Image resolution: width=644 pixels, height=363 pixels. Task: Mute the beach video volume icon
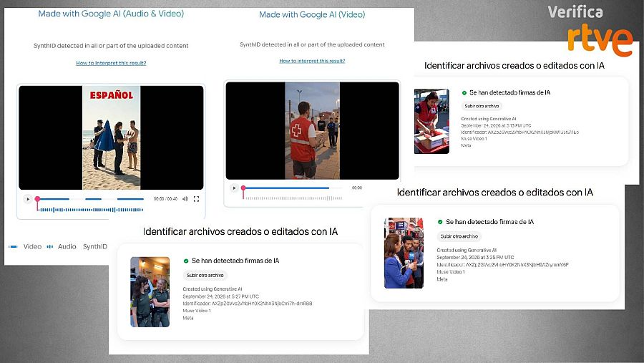(185, 199)
